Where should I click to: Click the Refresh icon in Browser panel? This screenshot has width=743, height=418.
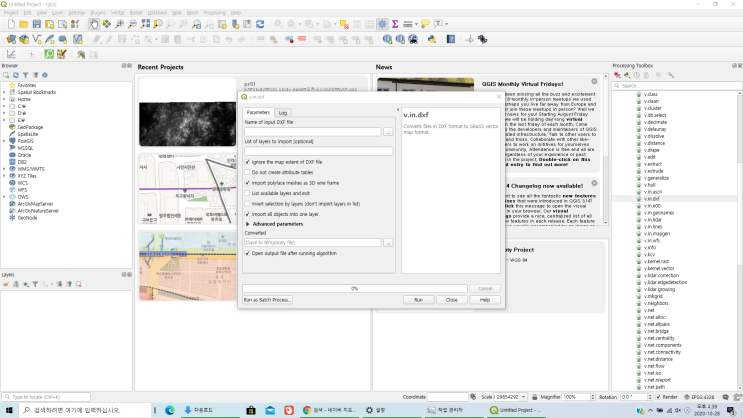[16, 75]
